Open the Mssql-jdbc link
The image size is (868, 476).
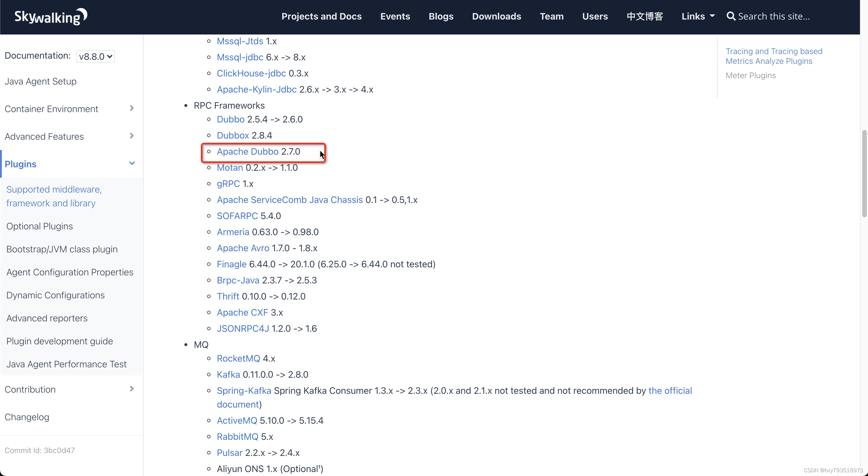(240, 57)
